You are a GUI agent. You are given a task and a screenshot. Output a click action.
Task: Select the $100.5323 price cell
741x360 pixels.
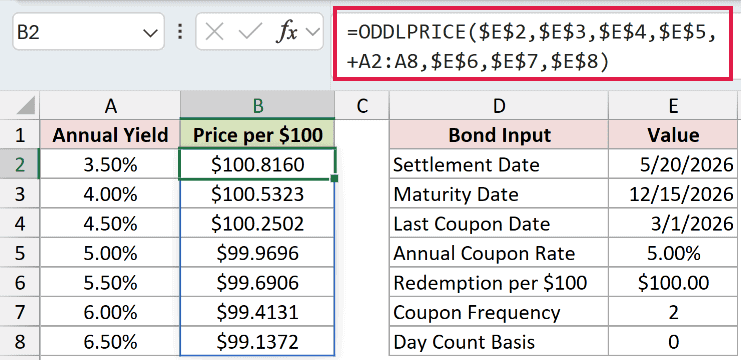258,194
